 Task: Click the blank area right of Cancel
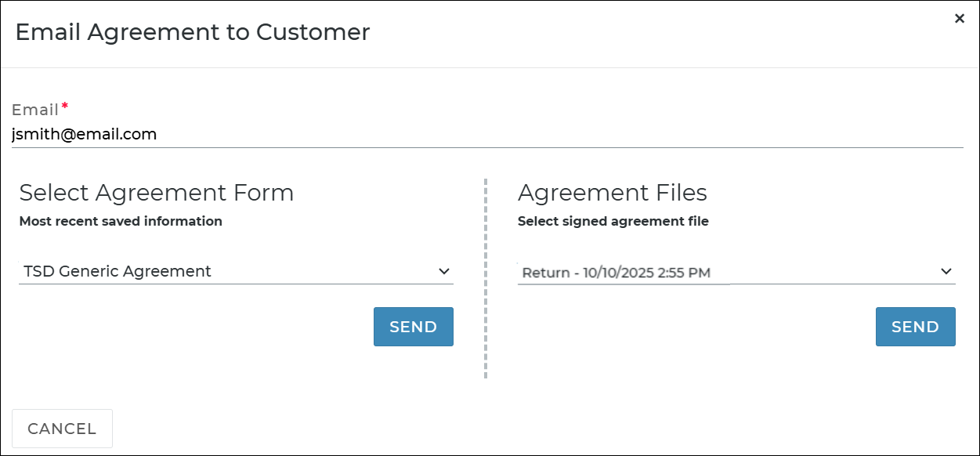click(x=509, y=429)
